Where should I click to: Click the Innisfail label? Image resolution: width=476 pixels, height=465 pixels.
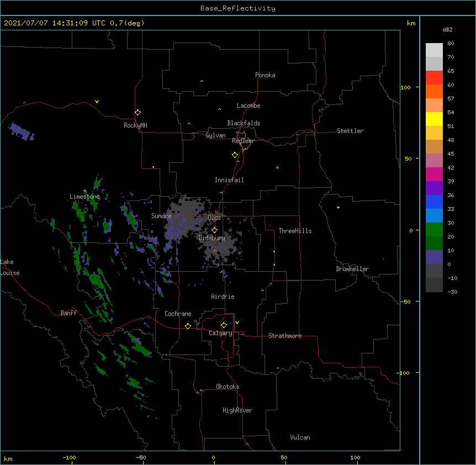(229, 180)
